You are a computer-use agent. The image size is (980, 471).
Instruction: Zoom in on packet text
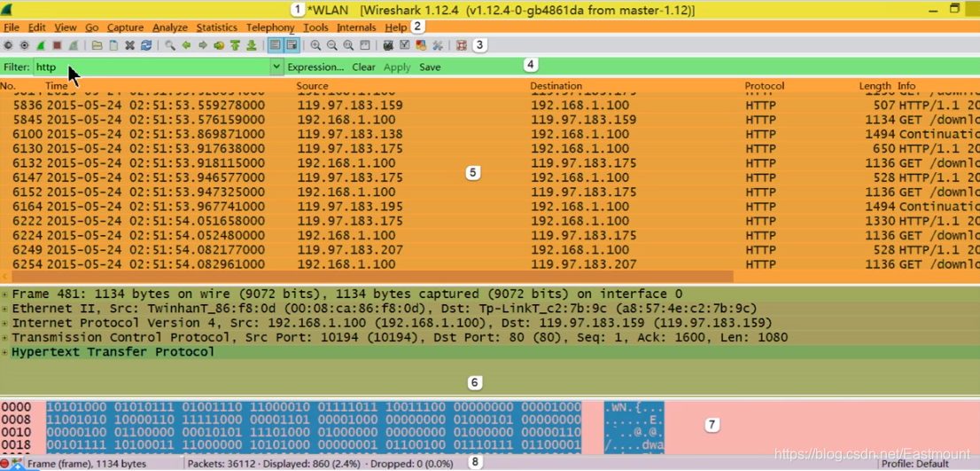click(315, 45)
